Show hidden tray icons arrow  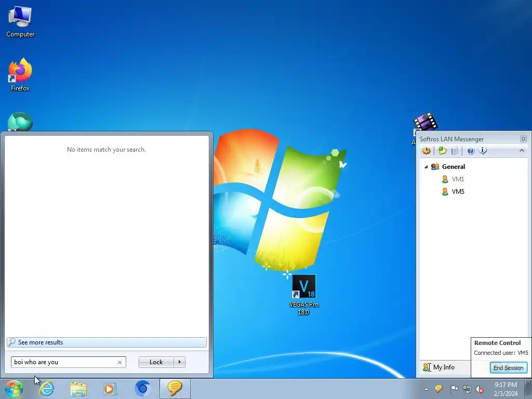click(x=426, y=390)
